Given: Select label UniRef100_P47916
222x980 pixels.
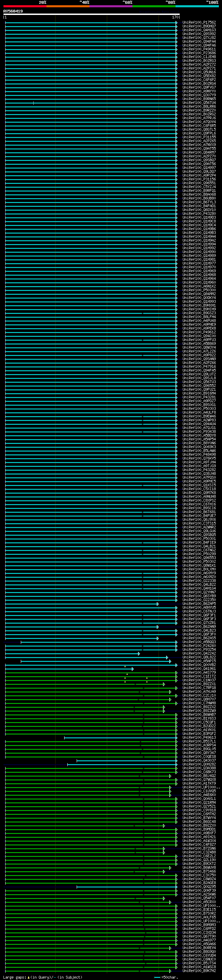Looking at the screenshot, I should pos(199,366).
